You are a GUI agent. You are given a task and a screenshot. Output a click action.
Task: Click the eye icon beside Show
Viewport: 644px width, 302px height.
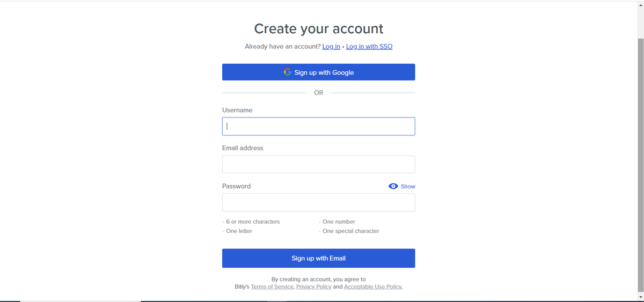coord(393,186)
